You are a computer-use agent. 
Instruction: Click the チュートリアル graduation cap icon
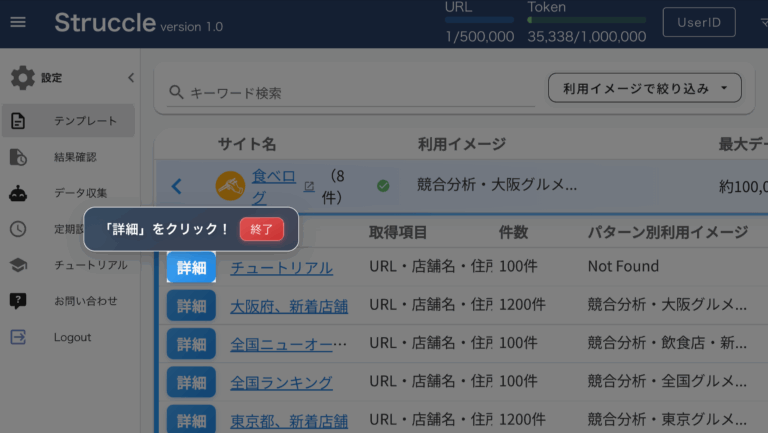coord(18,265)
